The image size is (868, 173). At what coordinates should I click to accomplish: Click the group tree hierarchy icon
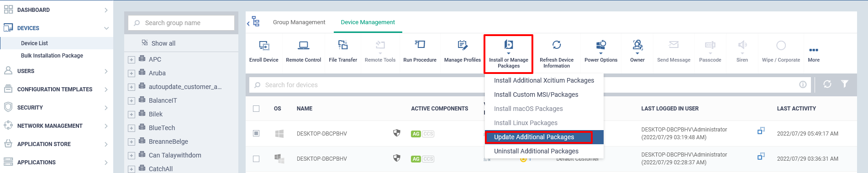[x=256, y=21]
